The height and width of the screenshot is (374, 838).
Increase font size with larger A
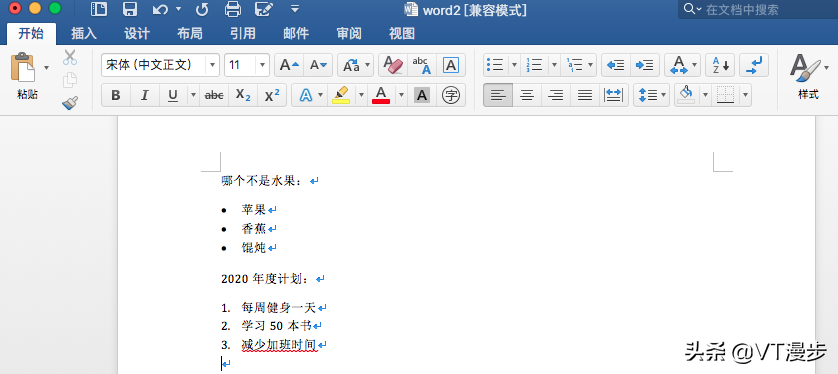click(x=289, y=65)
